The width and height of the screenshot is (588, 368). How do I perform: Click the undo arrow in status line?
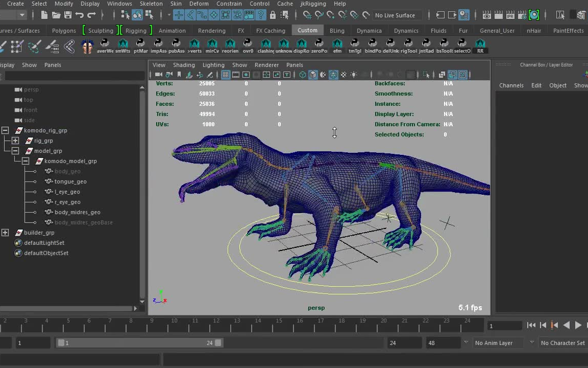click(x=79, y=15)
